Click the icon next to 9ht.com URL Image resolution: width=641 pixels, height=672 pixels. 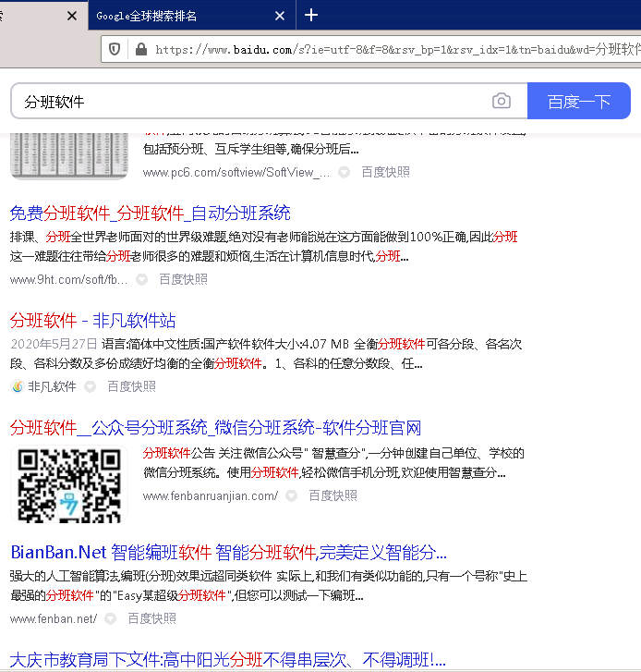(x=141, y=279)
